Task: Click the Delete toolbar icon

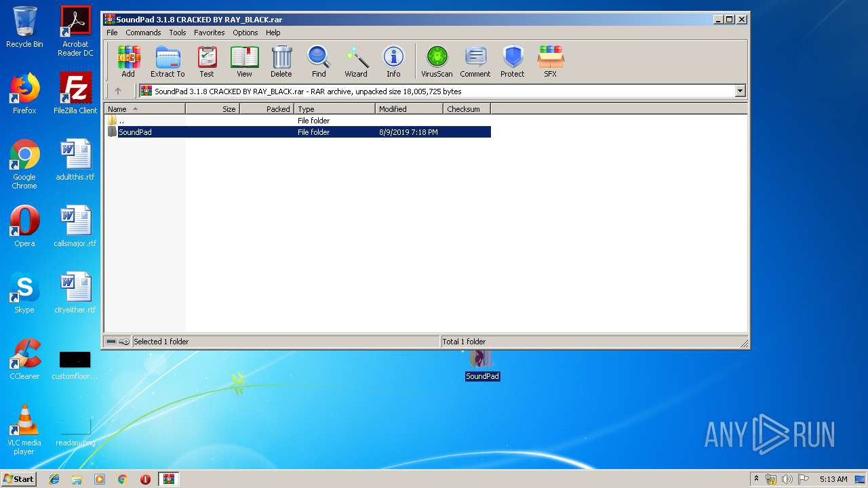Action: pyautogui.click(x=281, y=62)
